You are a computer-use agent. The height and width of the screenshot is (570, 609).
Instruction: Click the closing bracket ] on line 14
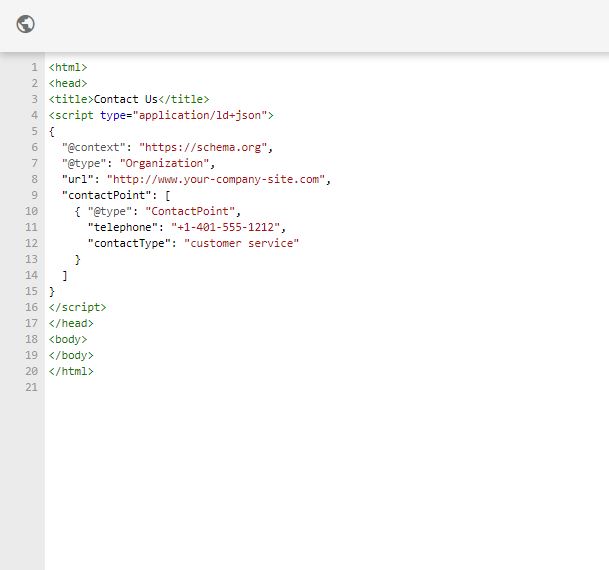(x=64, y=275)
